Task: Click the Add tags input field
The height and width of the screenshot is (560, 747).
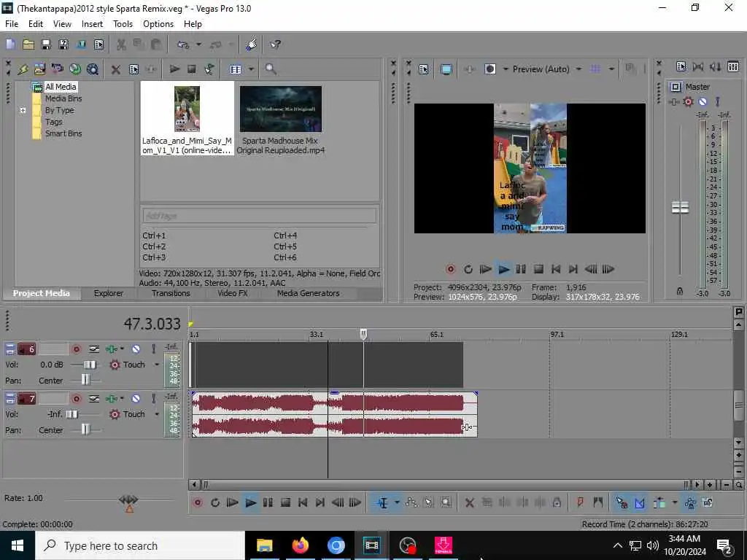Action: [259, 216]
